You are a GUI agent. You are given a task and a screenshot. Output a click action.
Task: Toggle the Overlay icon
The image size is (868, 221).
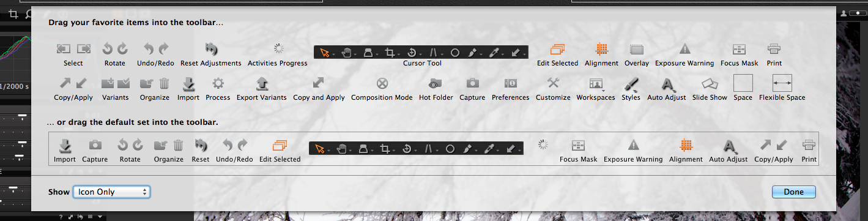coord(637,49)
